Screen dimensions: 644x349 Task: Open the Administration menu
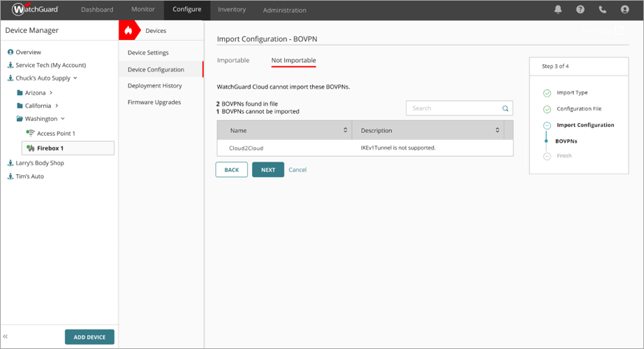click(x=284, y=10)
